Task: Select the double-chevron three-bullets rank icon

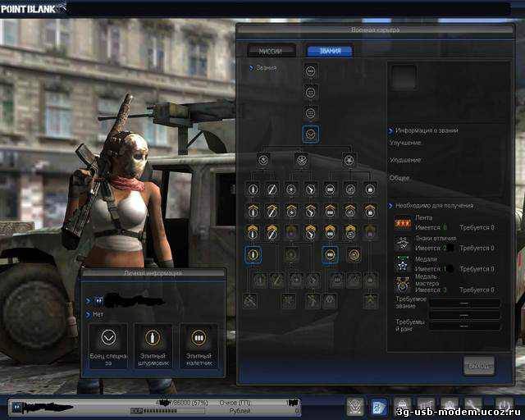Action: 330,232
